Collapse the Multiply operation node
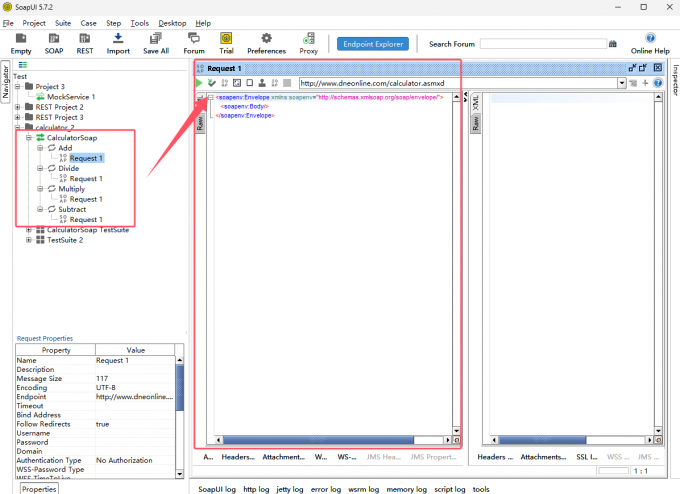This screenshot has width=680, height=494. pyautogui.click(x=40, y=189)
